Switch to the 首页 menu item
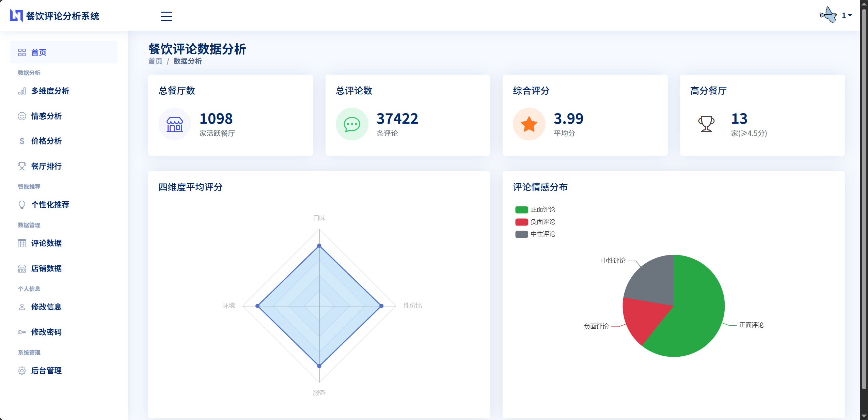 39,52
